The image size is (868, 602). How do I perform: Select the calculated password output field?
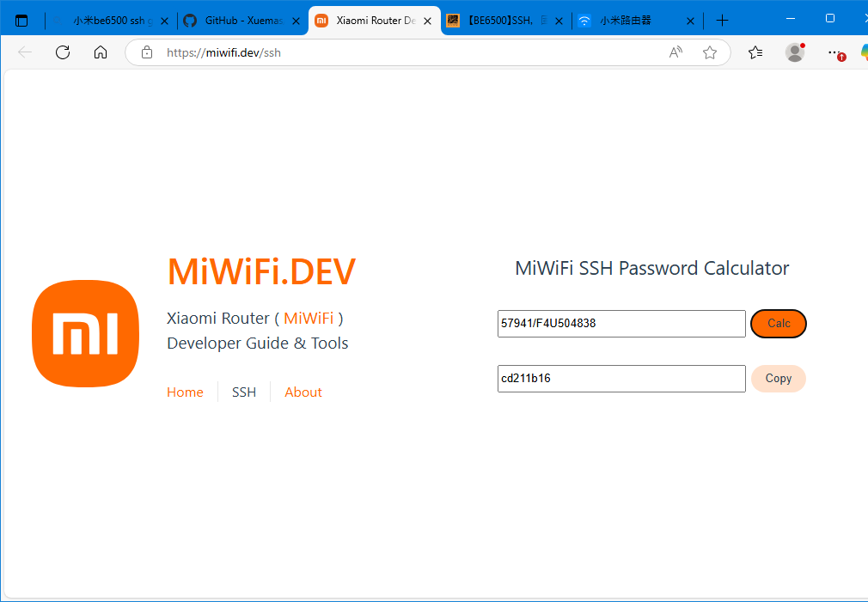[620, 379]
